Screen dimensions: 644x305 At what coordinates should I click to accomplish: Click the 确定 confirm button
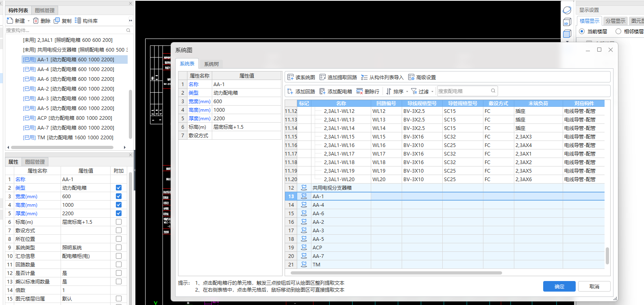[559, 286]
